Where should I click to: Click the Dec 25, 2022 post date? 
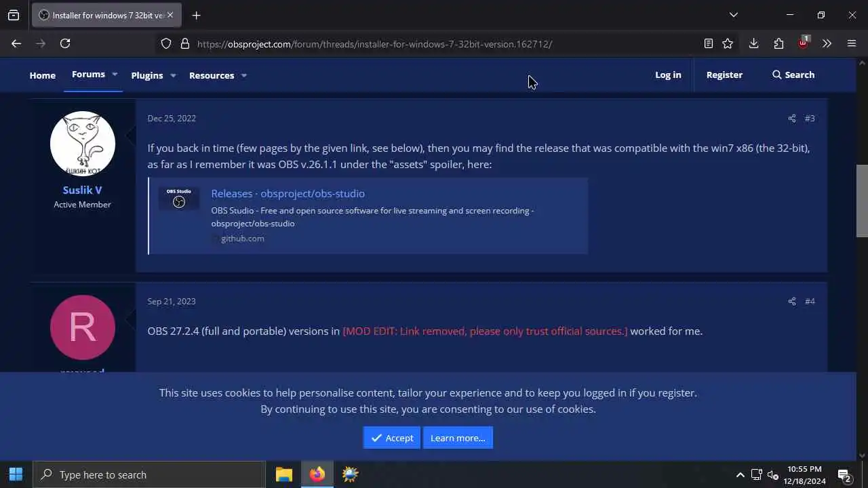[x=172, y=118]
